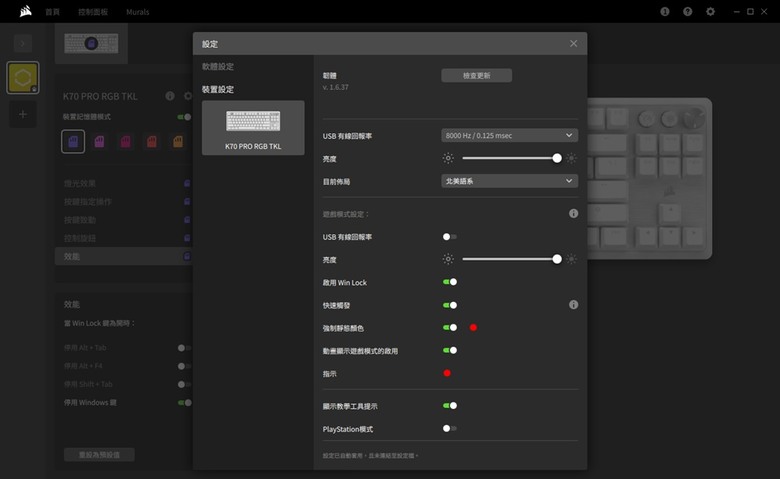Toggle PlayStation模式 switch
780x479 pixels.
[x=450, y=428]
